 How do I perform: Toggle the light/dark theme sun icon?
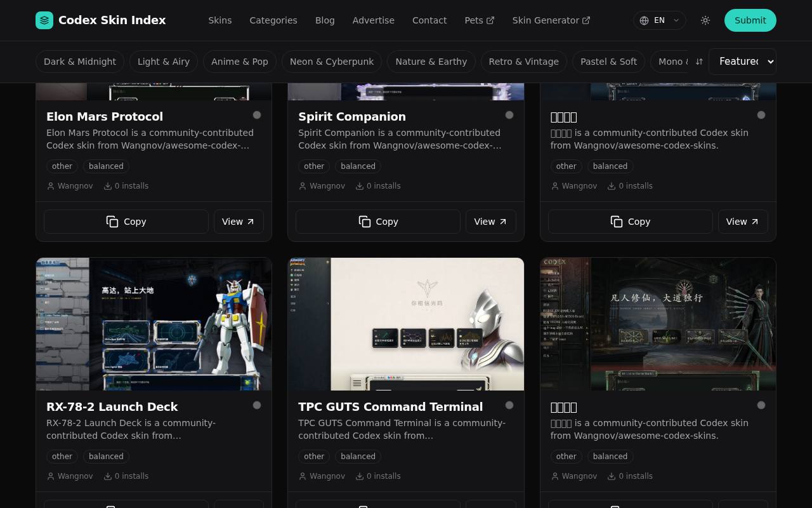tap(705, 20)
